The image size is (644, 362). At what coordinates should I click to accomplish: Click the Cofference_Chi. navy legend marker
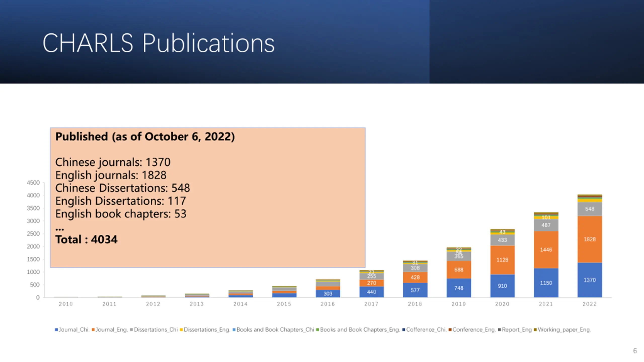[404, 330]
